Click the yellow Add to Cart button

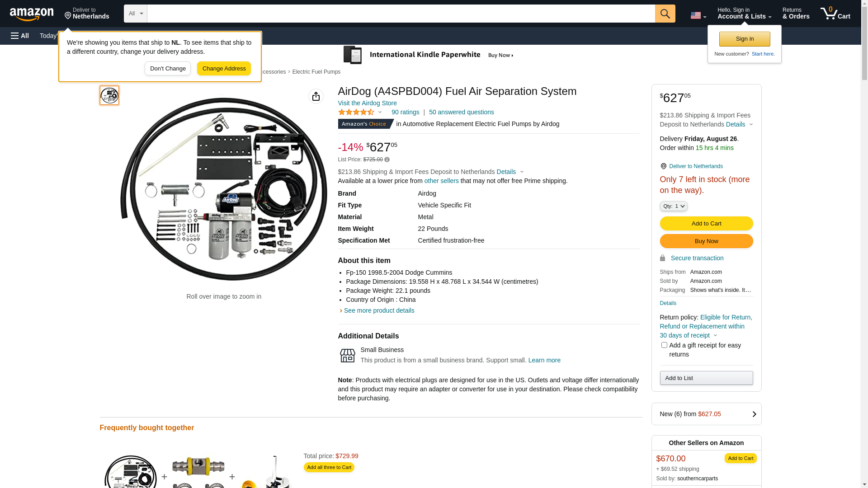(706, 224)
